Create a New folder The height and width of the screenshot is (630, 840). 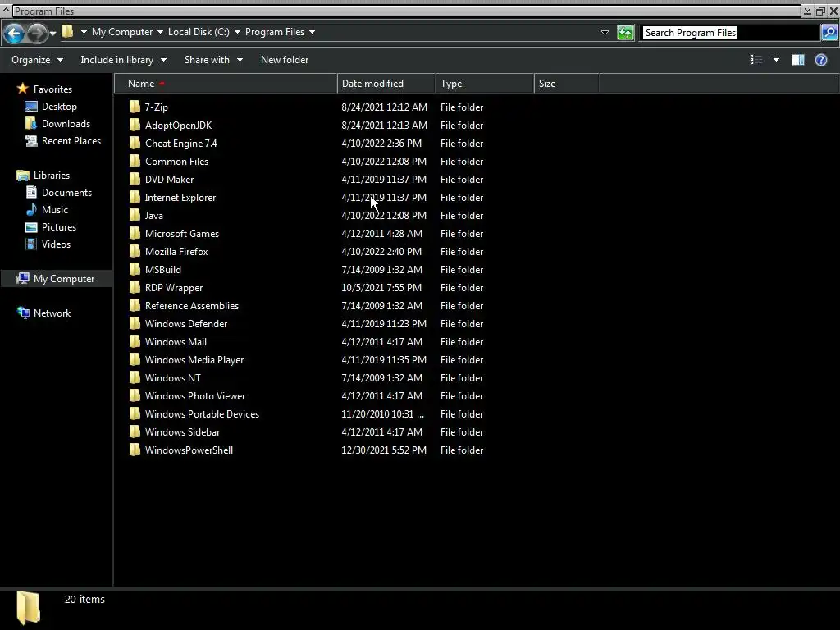pos(285,60)
